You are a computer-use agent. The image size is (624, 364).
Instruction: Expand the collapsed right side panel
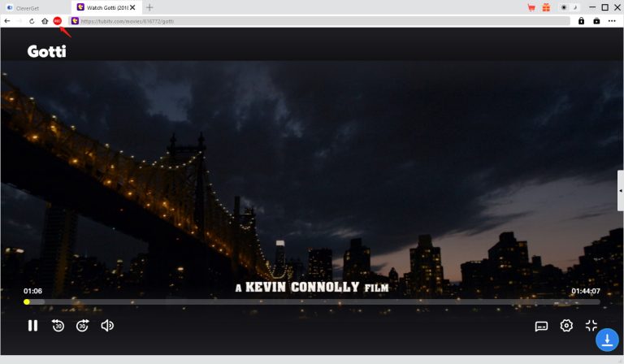620,190
